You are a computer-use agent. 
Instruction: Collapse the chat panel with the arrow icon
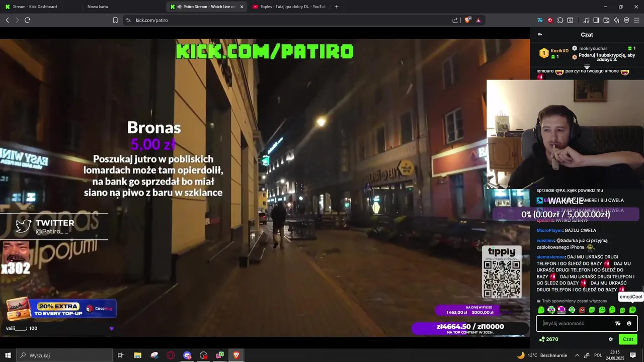click(x=540, y=35)
